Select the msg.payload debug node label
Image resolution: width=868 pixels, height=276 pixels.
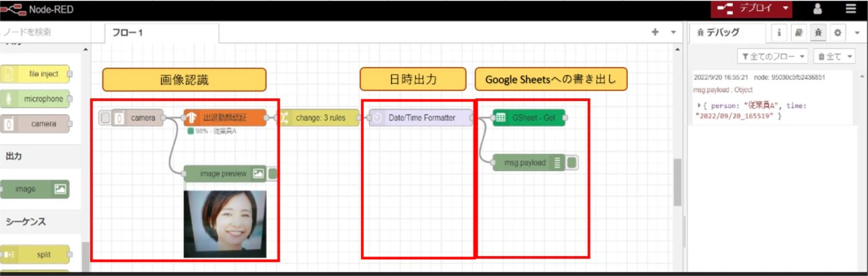click(524, 162)
